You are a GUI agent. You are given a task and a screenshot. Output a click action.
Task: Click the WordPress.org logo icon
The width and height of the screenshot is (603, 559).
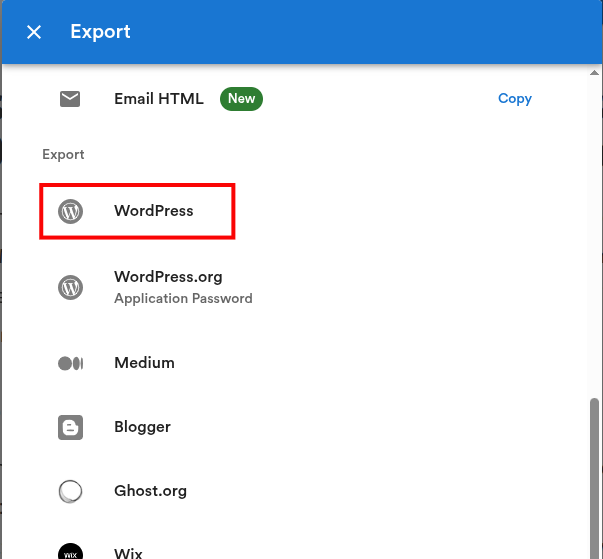(70, 287)
